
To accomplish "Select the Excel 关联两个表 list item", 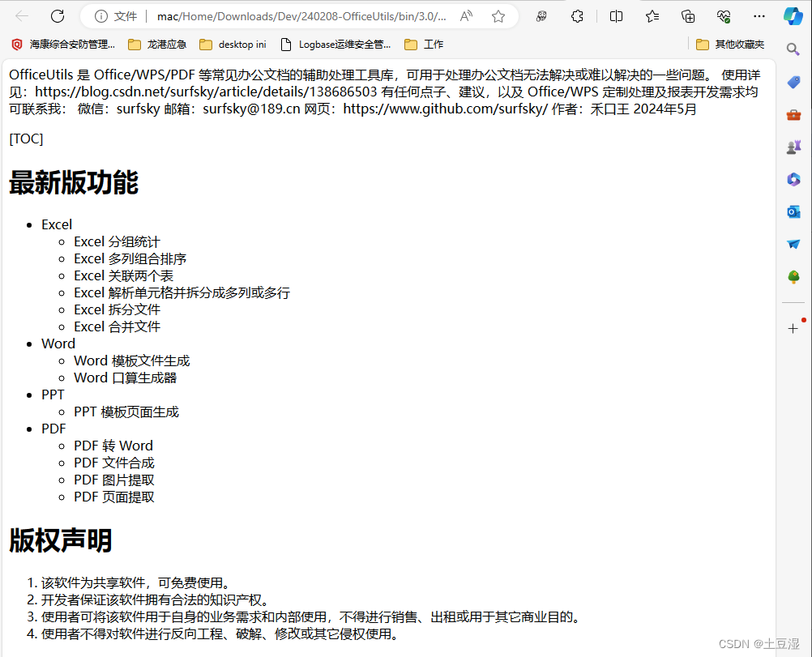I will 123,276.
